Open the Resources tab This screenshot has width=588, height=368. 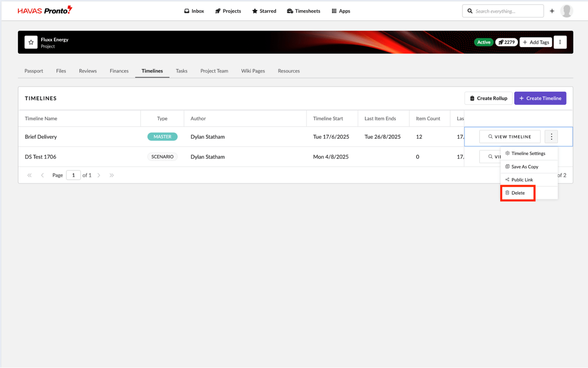click(289, 71)
